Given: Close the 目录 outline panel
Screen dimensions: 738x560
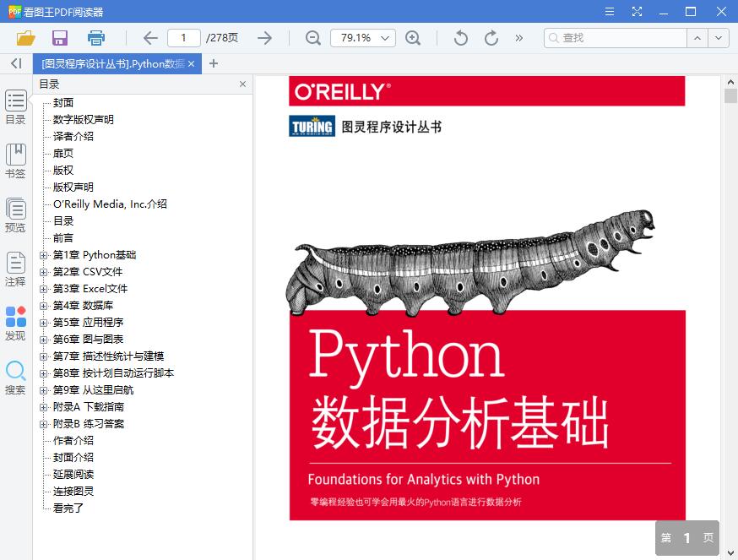Looking at the screenshot, I should pyautogui.click(x=242, y=84).
